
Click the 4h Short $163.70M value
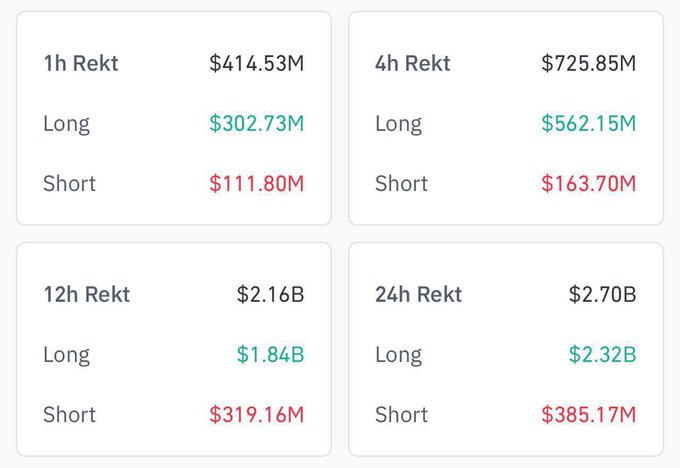pos(588,184)
